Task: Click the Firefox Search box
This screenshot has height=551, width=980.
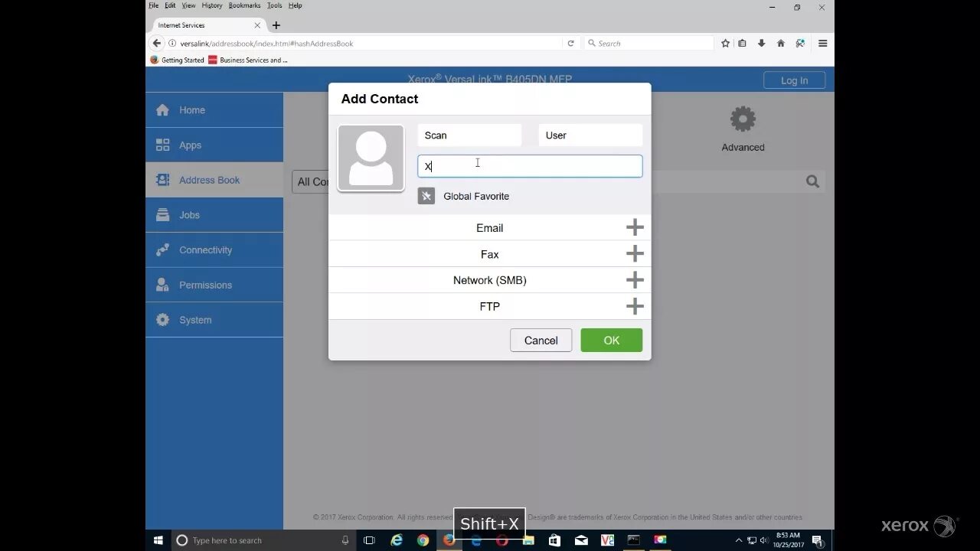Action: tap(648, 44)
